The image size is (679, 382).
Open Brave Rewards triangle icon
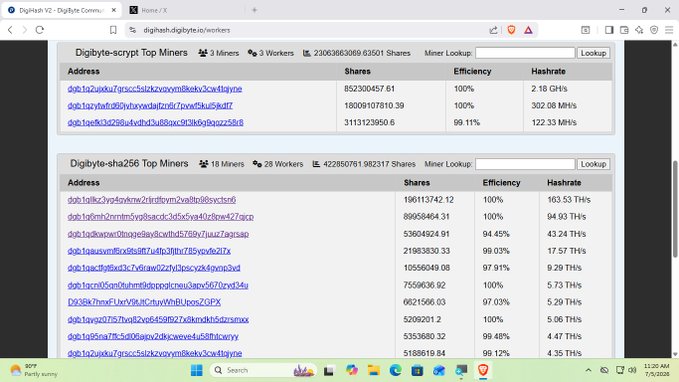(528, 30)
